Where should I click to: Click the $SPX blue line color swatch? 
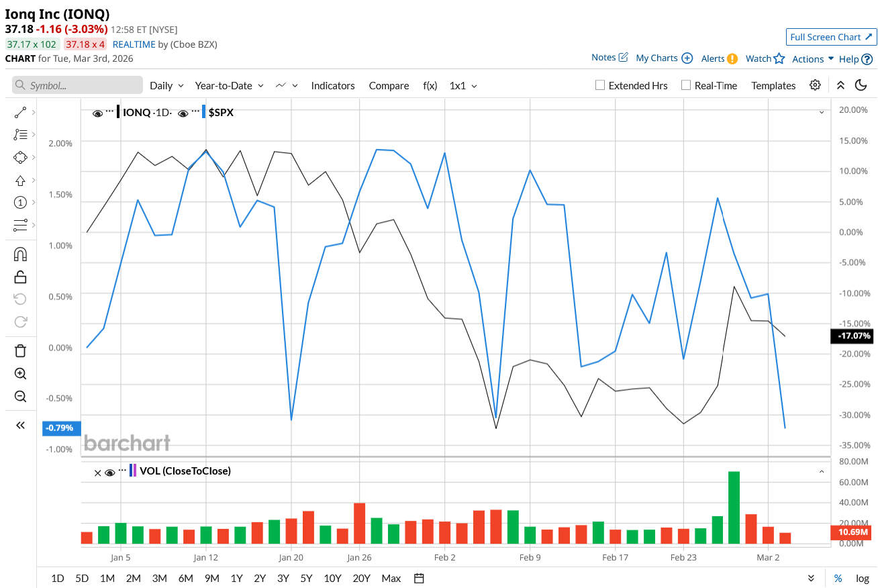(204, 112)
